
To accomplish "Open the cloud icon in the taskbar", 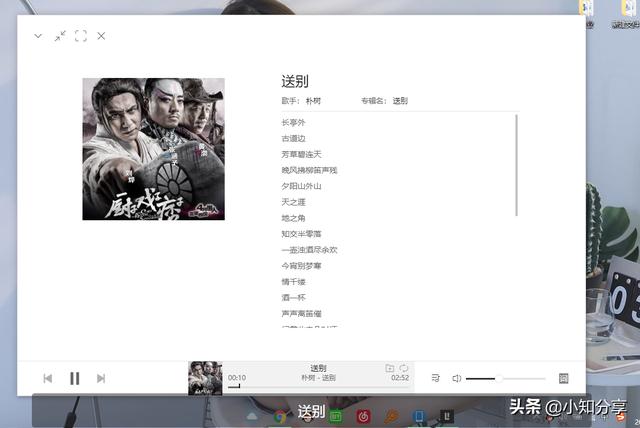I will (252, 417).
